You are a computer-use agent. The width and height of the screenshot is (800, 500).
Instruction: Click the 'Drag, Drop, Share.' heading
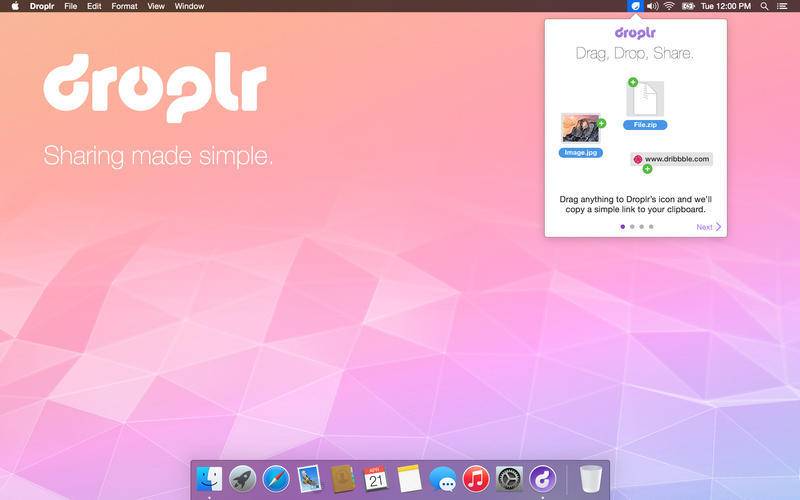tap(635, 53)
